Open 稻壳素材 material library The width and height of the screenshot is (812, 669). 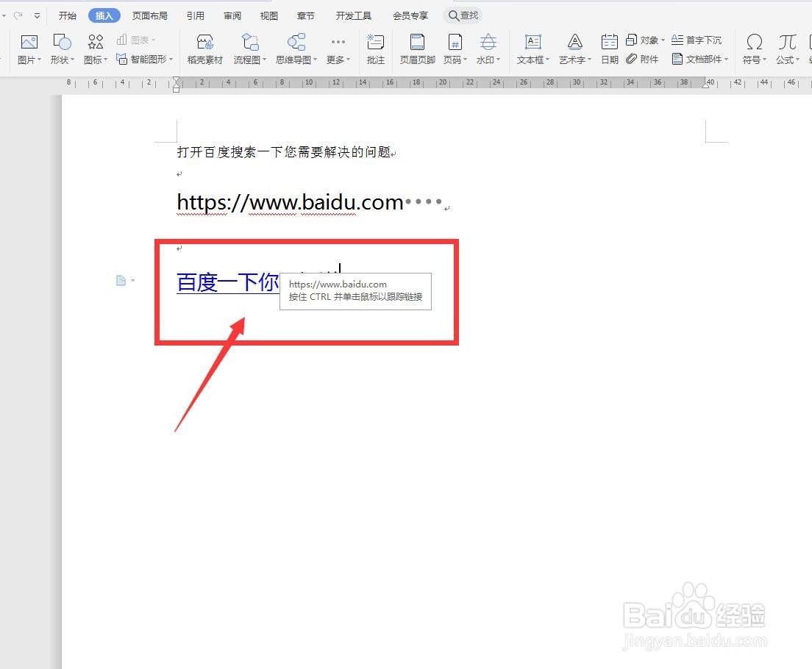point(205,49)
